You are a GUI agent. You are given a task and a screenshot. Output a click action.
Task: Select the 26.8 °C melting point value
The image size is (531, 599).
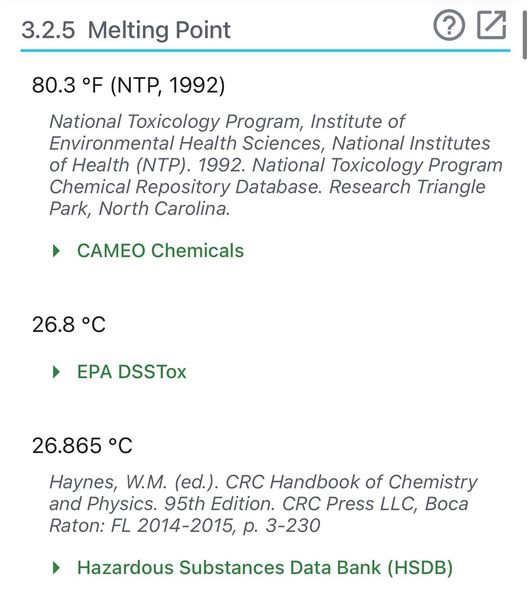click(x=69, y=325)
